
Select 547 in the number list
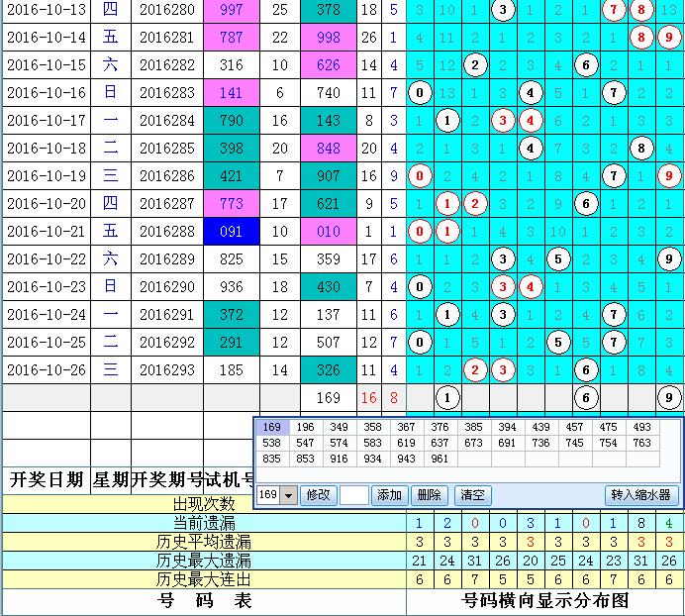click(x=305, y=443)
